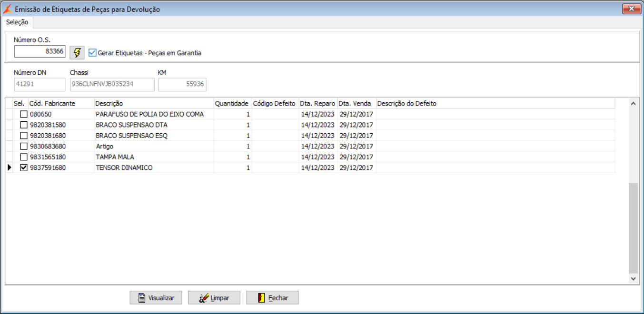The height and width of the screenshot is (314, 644).
Task: Select the PARAFUSO DE POLIA DO EIXO COMA cell
Action: click(x=154, y=114)
